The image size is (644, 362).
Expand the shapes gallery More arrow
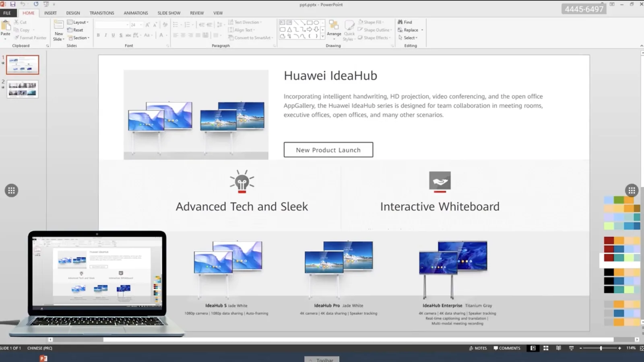click(x=322, y=36)
